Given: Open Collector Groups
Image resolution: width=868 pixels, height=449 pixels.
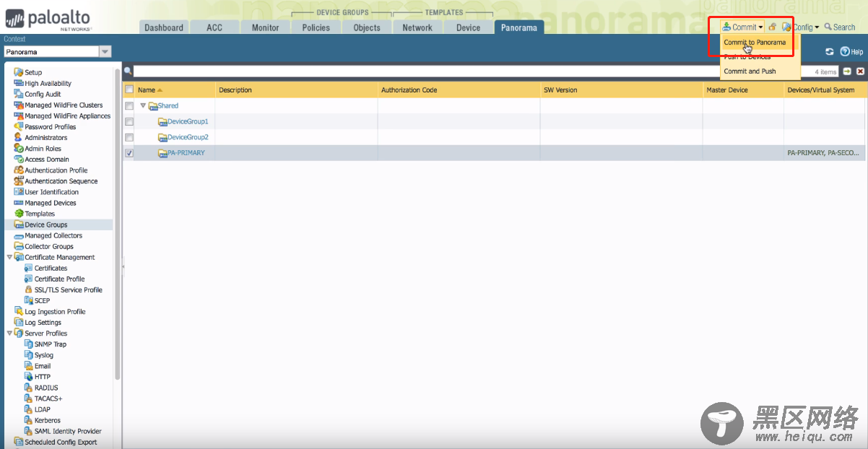Looking at the screenshot, I should (x=43, y=246).
